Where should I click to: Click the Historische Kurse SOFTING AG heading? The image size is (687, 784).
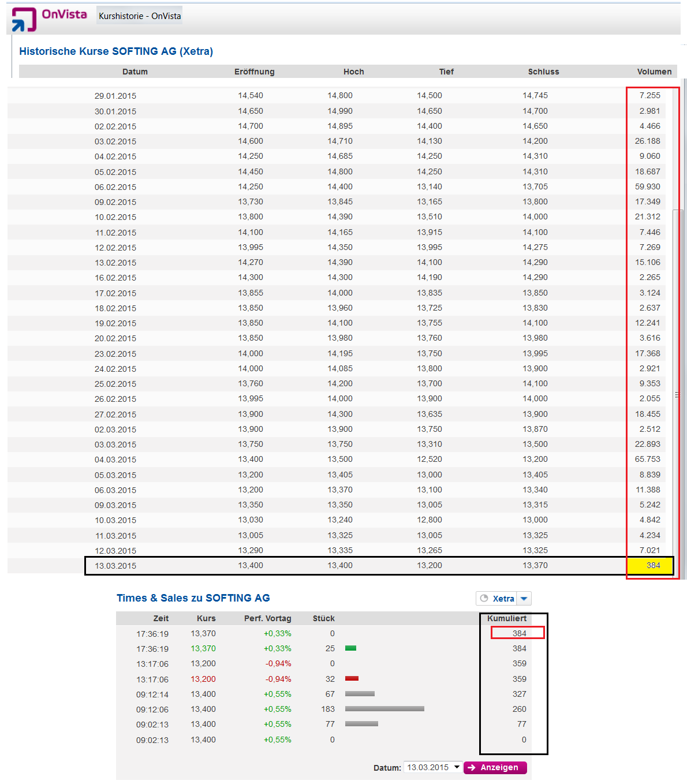[116, 51]
